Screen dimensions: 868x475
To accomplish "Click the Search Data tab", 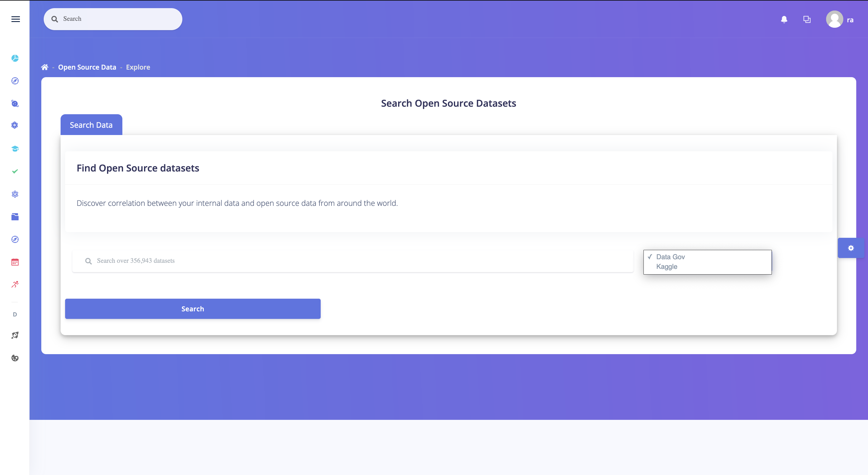I will (x=91, y=124).
